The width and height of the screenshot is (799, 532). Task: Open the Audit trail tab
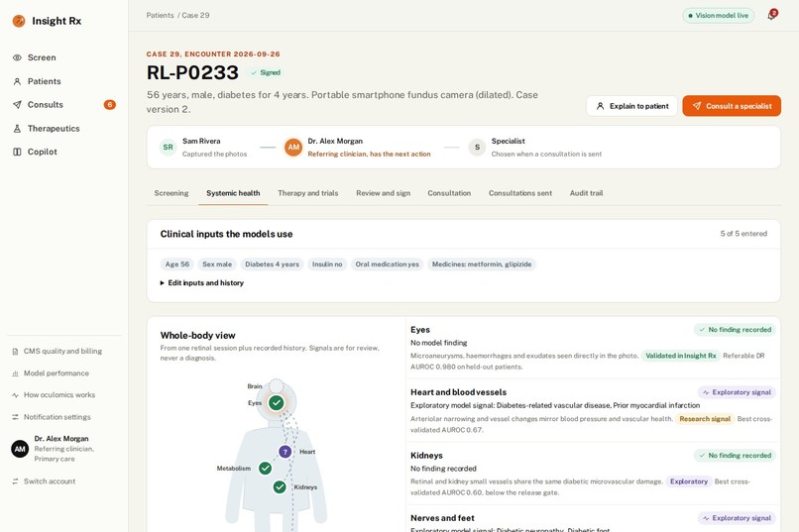pos(586,193)
